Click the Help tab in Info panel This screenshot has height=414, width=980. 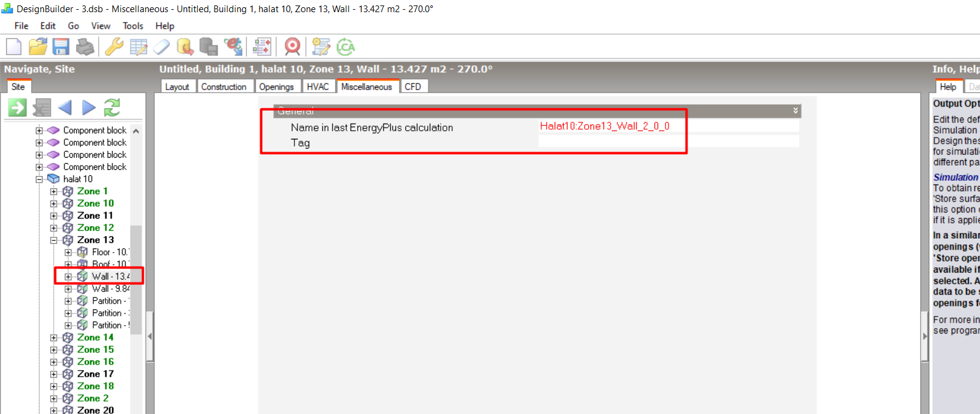[x=948, y=86]
